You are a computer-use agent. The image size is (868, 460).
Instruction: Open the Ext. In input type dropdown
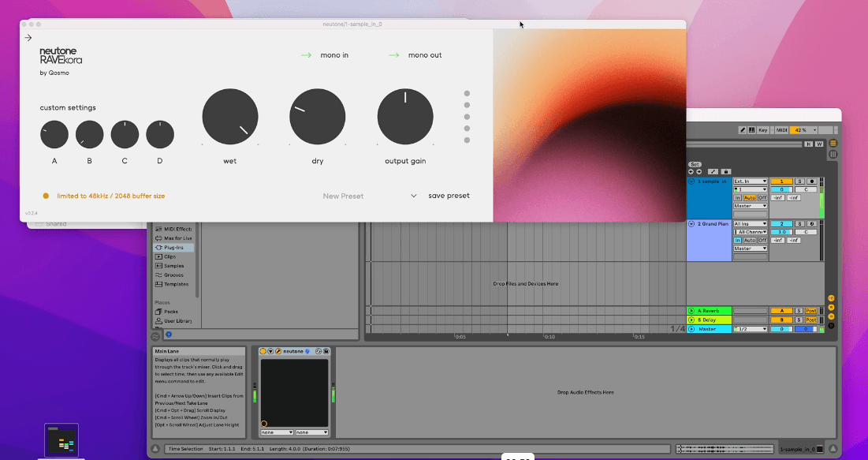(750, 181)
